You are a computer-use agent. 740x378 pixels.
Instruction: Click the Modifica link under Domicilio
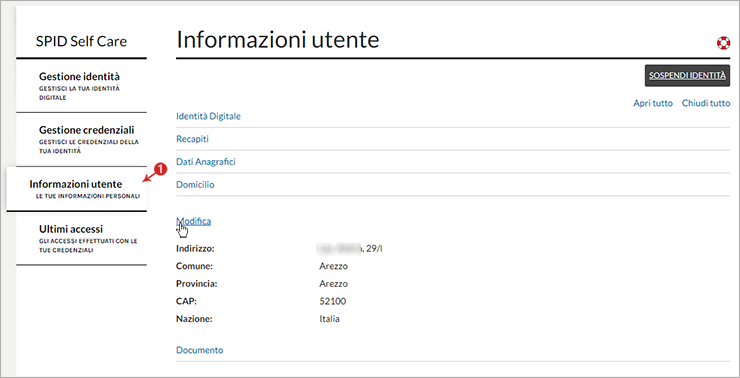coord(193,221)
